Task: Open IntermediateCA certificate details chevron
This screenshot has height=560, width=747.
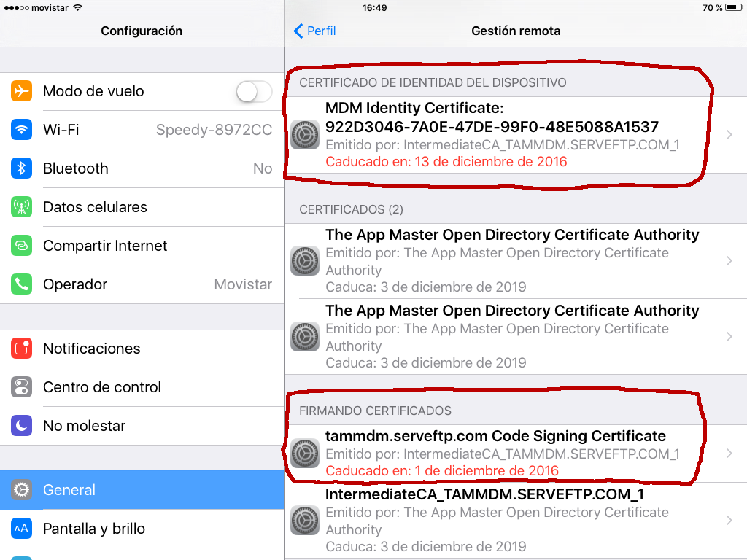Action: [729, 520]
